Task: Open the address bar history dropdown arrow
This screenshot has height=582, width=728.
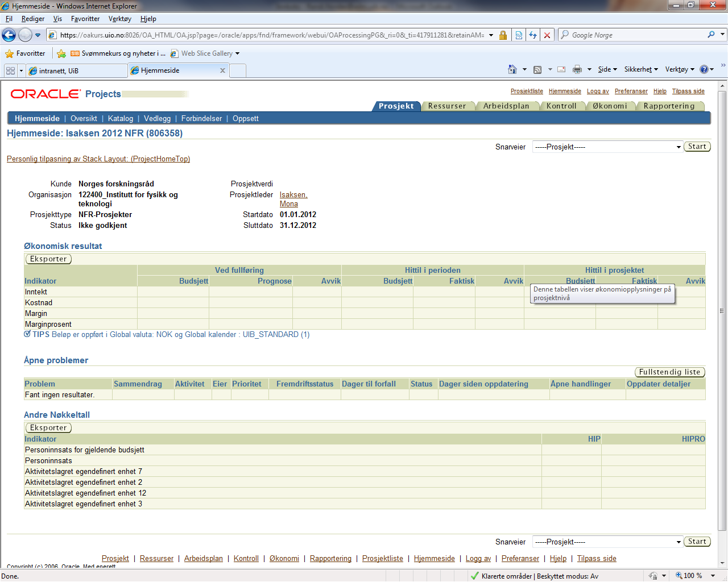Action: [x=491, y=35]
